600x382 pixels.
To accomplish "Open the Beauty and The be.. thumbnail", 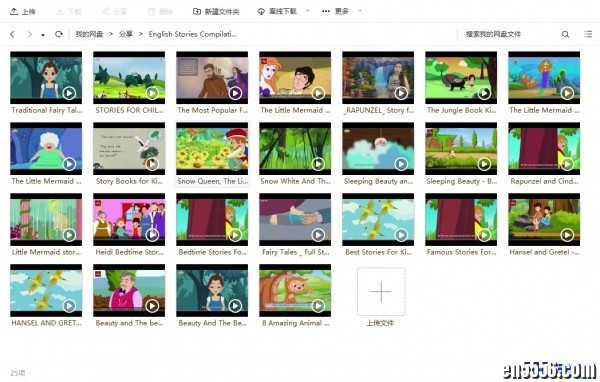I will pos(129,290).
